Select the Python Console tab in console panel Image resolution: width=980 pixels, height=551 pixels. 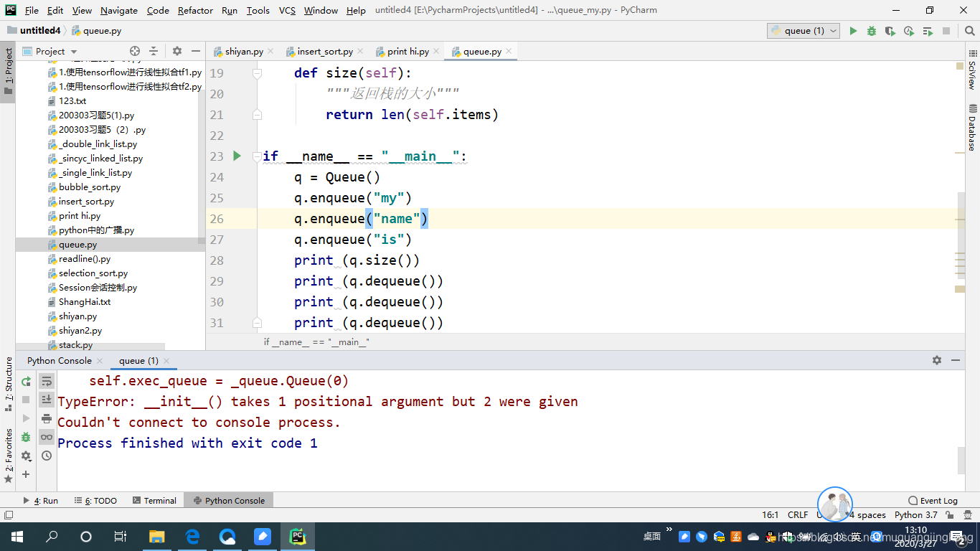(x=60, y=360)
